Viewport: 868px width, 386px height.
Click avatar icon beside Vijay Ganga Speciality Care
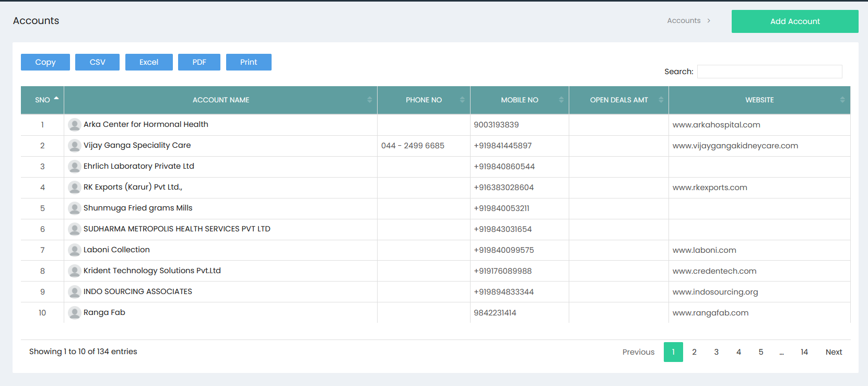[75, 145]
